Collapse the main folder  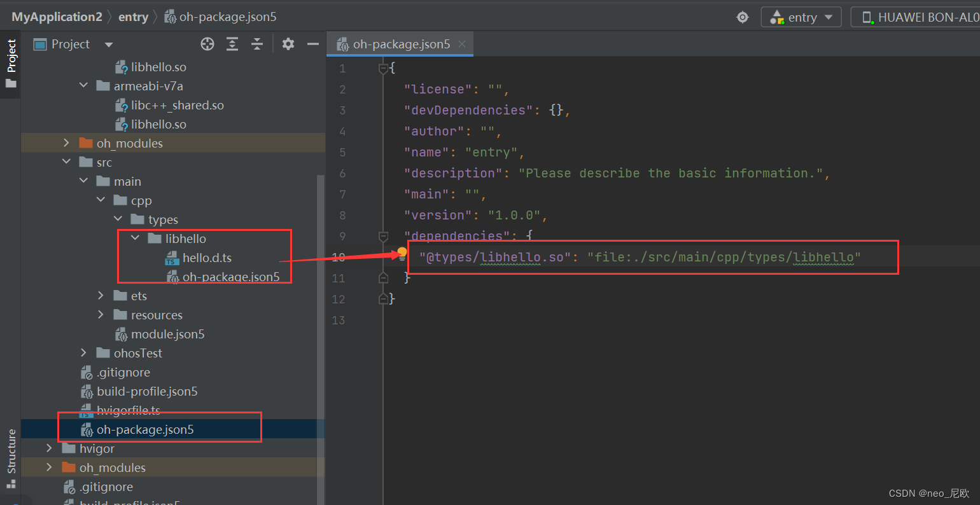coord(83,181)
